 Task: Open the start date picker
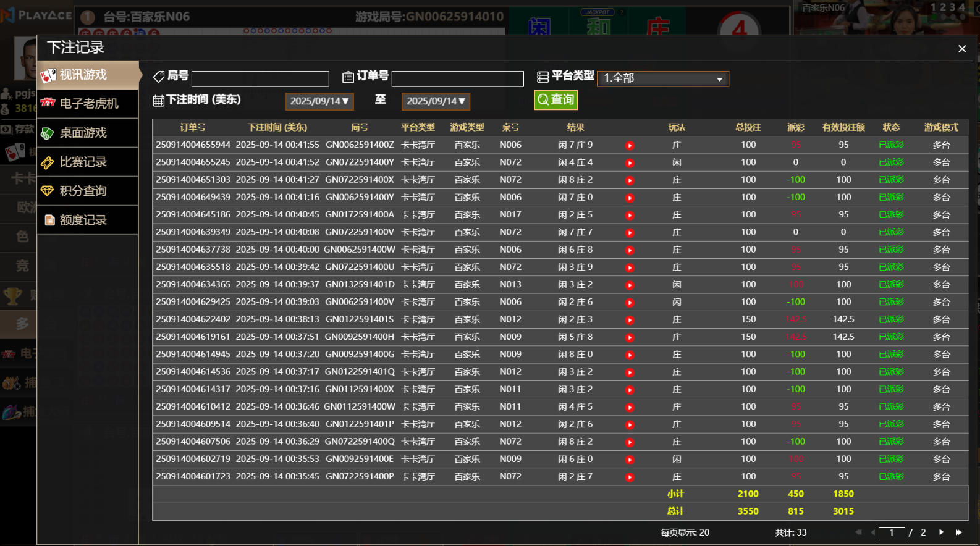(319, 101)
